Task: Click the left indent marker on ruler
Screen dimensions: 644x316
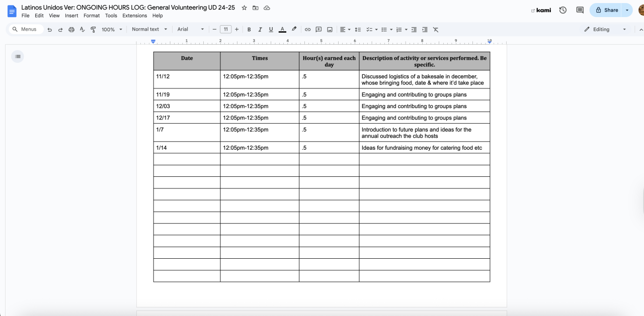Action: pos(153,42)
